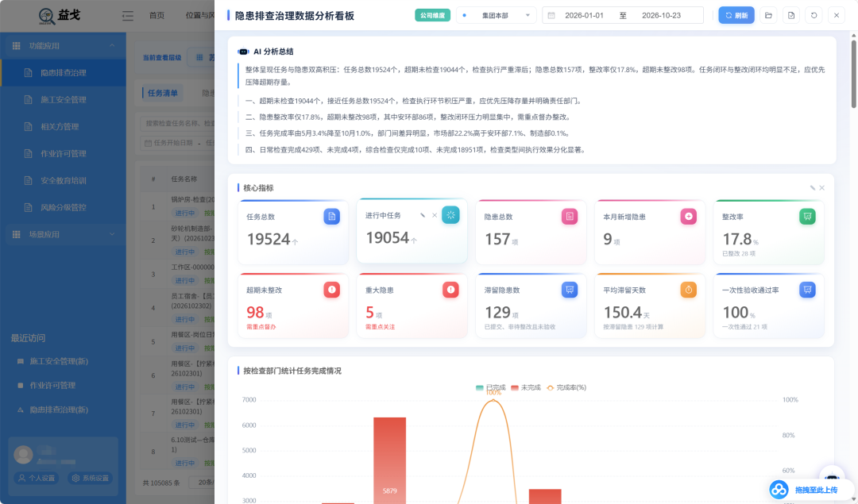Click the 150.4 平均滞留天数 value
Viewport: 858px width, 504px height.
tap(622, 313)
